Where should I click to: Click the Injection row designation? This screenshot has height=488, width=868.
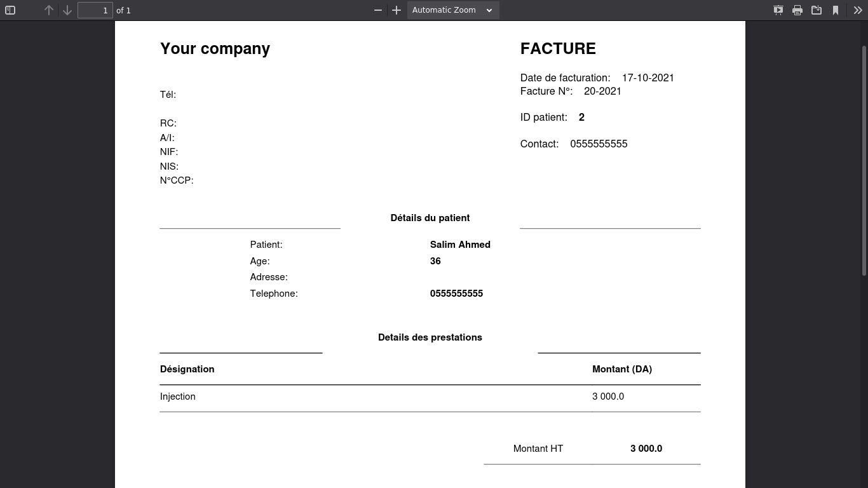pos(178,396)
